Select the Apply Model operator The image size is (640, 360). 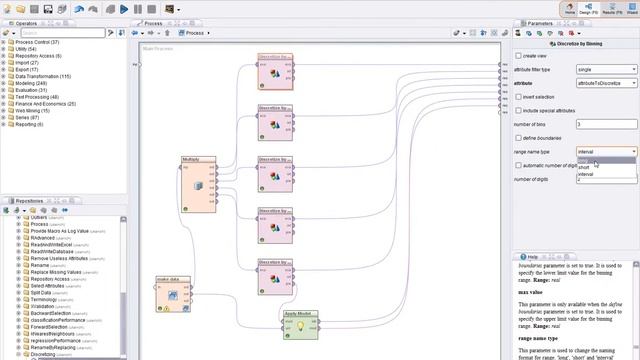300,325
